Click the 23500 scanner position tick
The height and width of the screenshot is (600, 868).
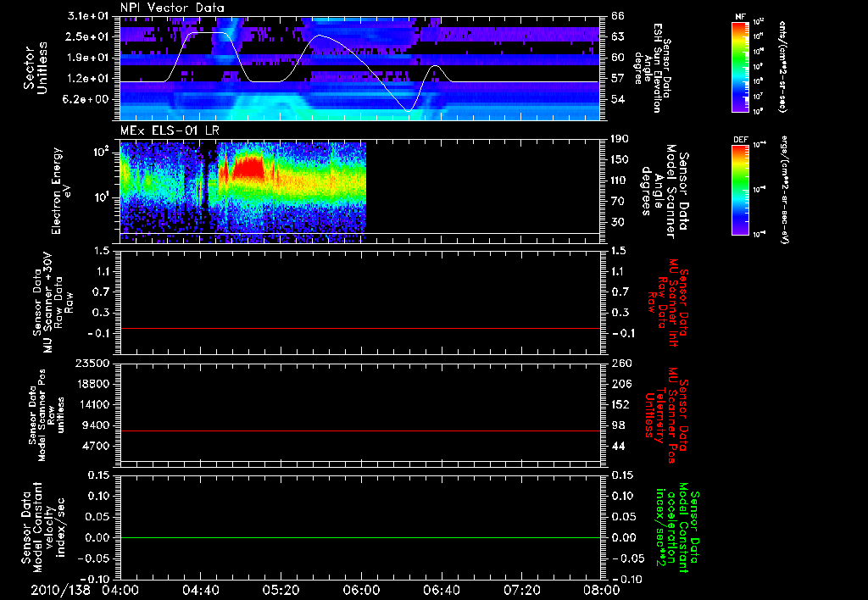[x=92, y=364]
